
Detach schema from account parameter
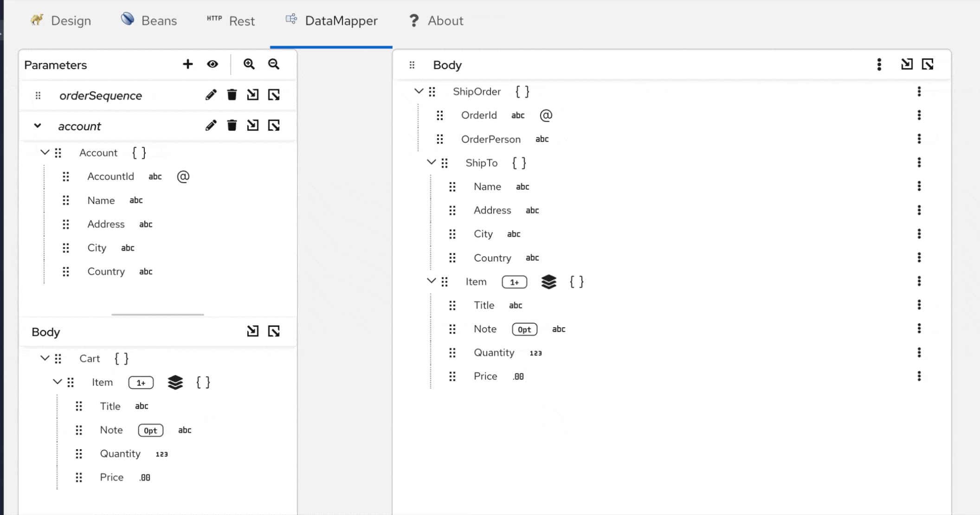pos(274,125)
